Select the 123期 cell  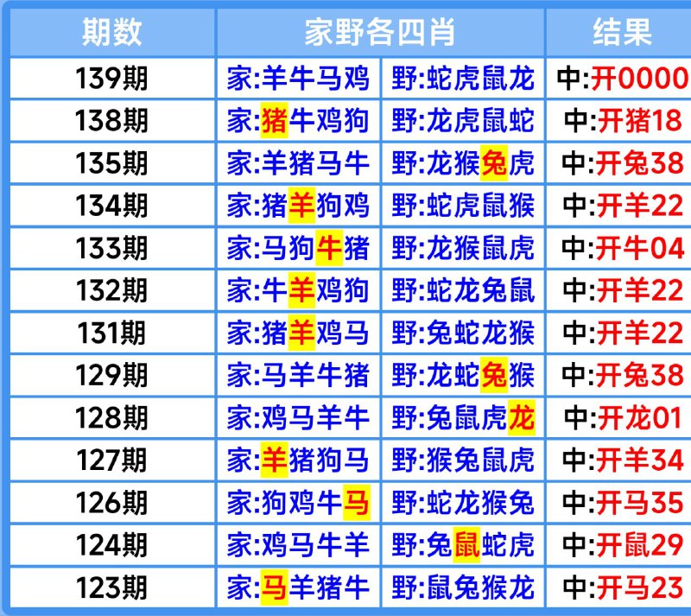[x=112, y=587]
